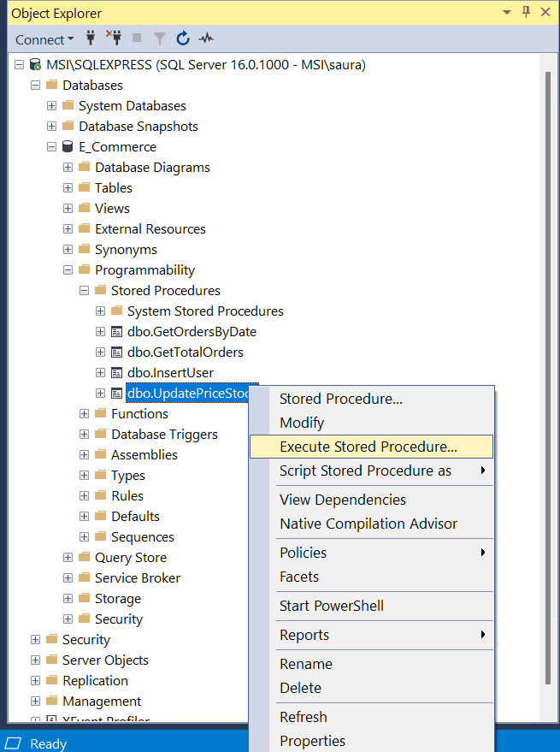Click the Disconnect plug icon
The image size is (560, 752).
tap(113, 39)
